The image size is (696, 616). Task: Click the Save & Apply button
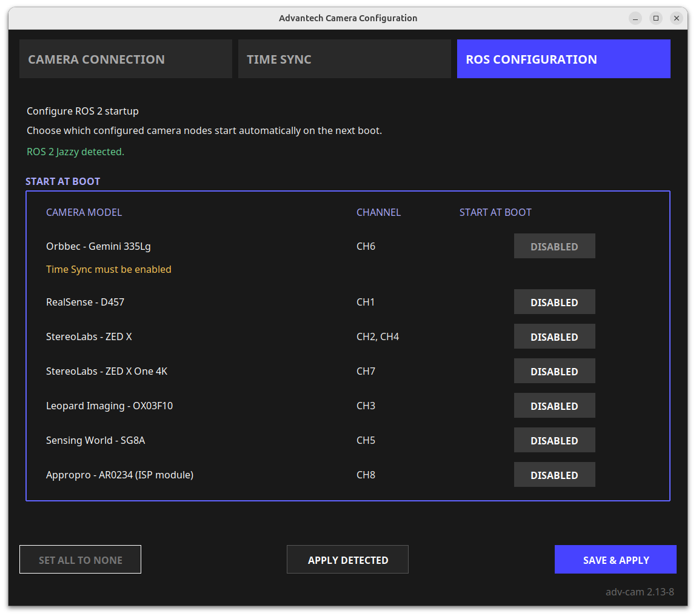pos(615,560)
